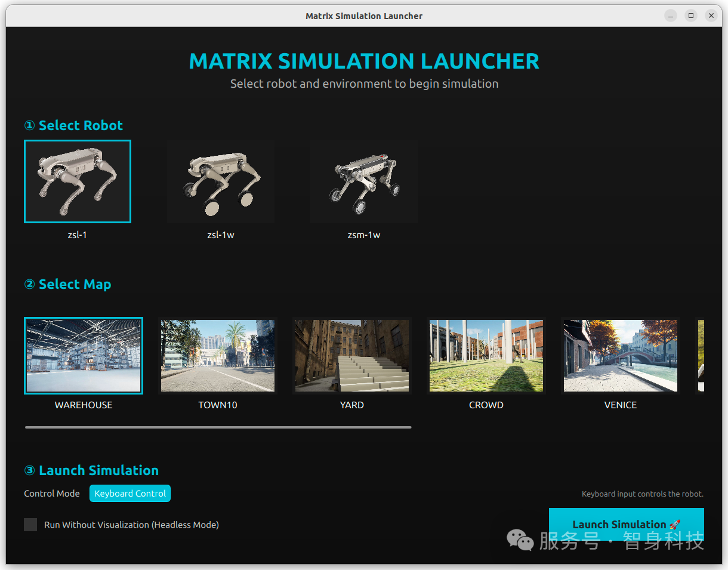Screen dimensions: 728x570
Task: Select the zsl-1 robot image
Action: [78, 181]
